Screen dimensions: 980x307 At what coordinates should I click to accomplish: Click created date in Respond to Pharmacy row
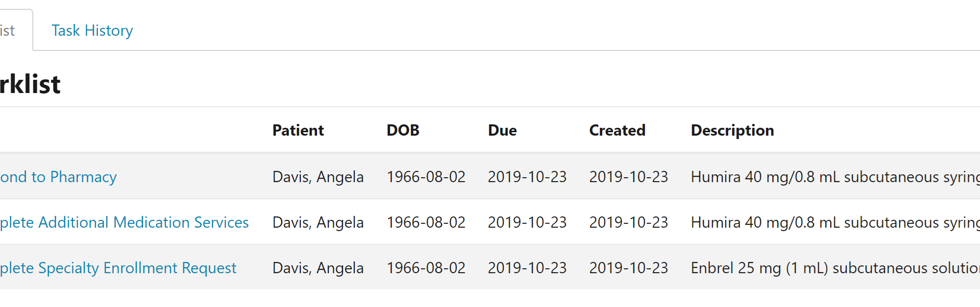click(x=629, y=177)
